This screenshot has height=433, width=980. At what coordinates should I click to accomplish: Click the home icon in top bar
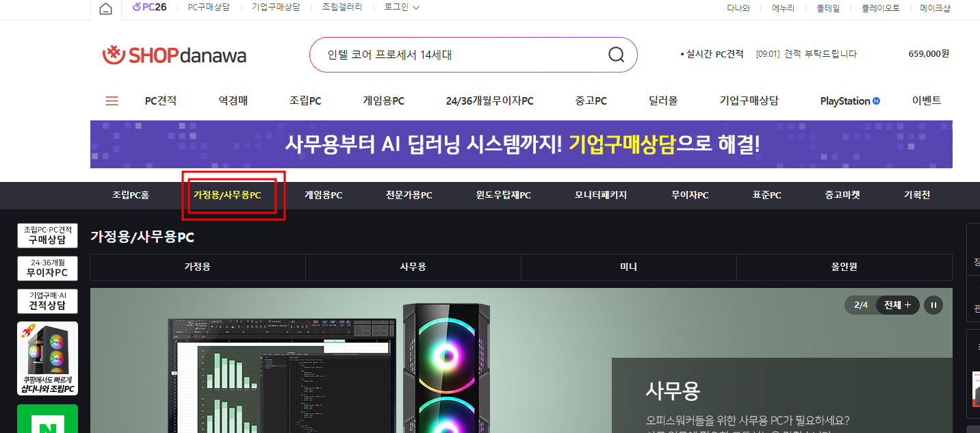tap(105, 9)
